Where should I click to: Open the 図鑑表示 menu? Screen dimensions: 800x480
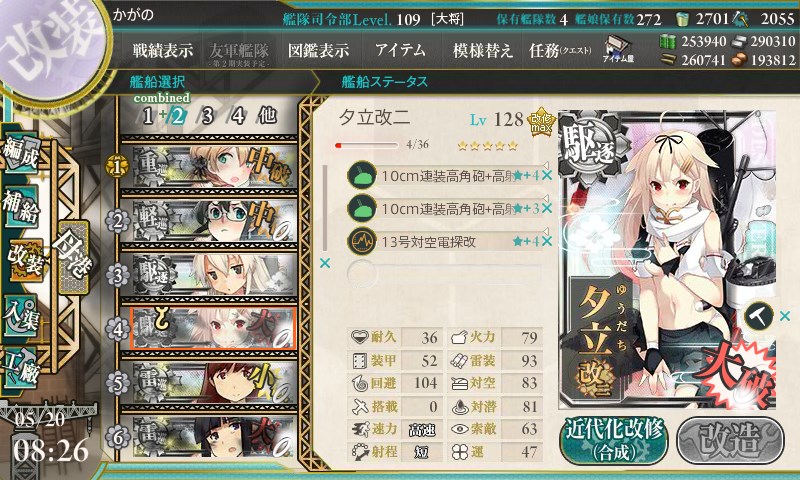point(318,50)
